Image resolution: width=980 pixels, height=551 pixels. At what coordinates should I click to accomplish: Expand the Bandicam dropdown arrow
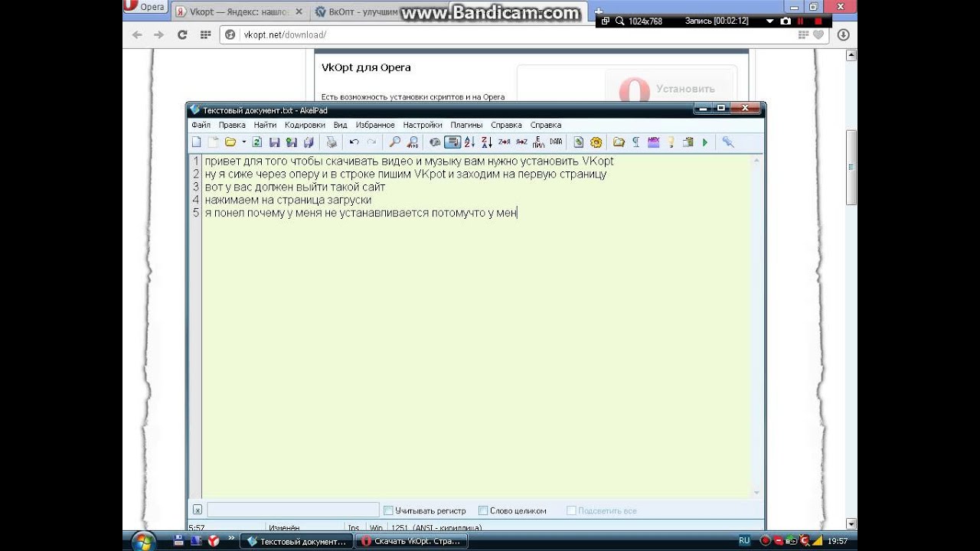click(x=769, y=21)
